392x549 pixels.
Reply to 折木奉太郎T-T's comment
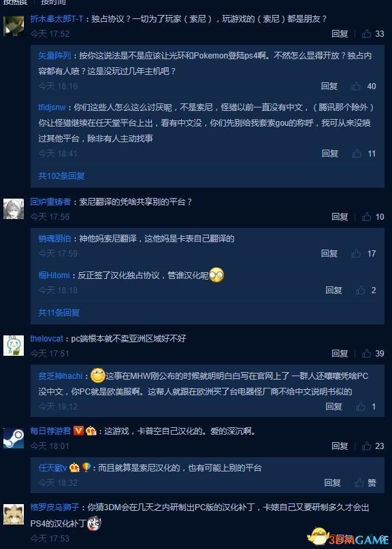coord(340,33)
